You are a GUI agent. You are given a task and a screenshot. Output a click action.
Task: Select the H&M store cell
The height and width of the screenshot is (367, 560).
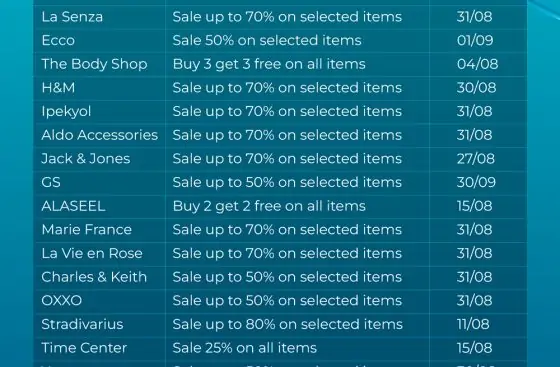[58, 88]
